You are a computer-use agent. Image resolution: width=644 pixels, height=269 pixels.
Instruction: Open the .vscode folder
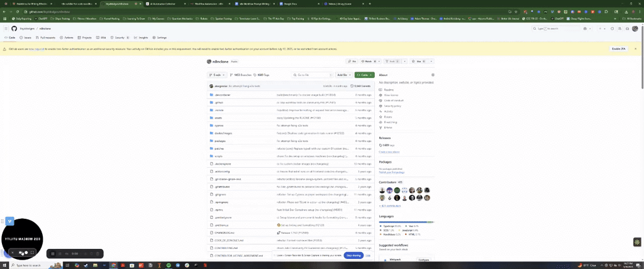[x=219, y=110]
